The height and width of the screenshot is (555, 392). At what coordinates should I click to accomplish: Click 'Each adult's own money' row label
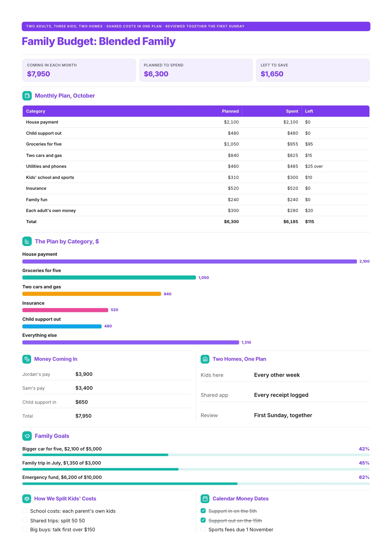click(51, 211)
